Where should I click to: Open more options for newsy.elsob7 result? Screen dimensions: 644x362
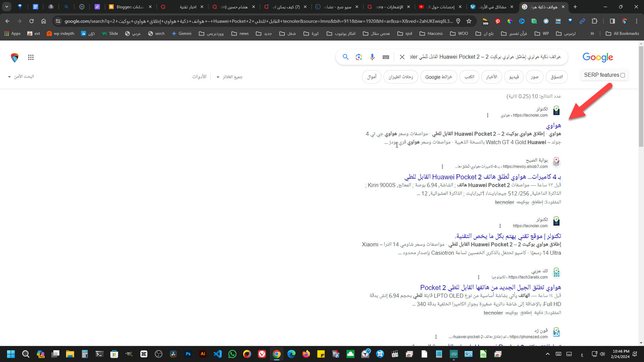point(442,167)
